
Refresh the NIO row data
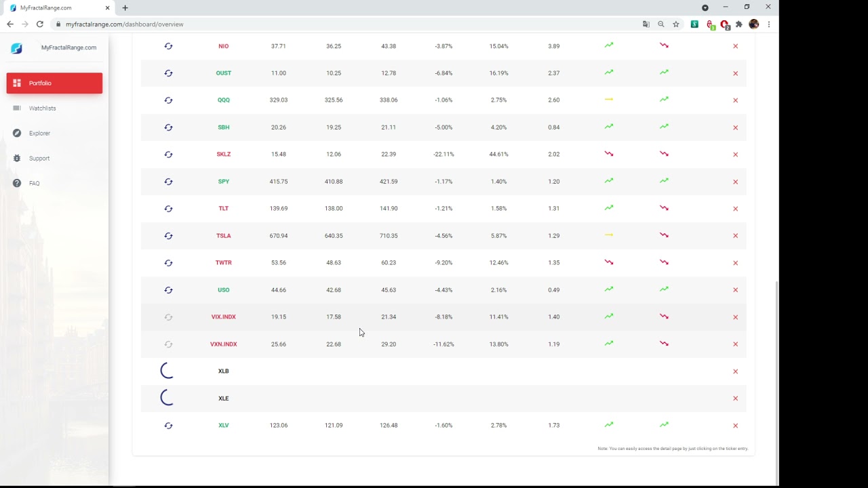168,46
